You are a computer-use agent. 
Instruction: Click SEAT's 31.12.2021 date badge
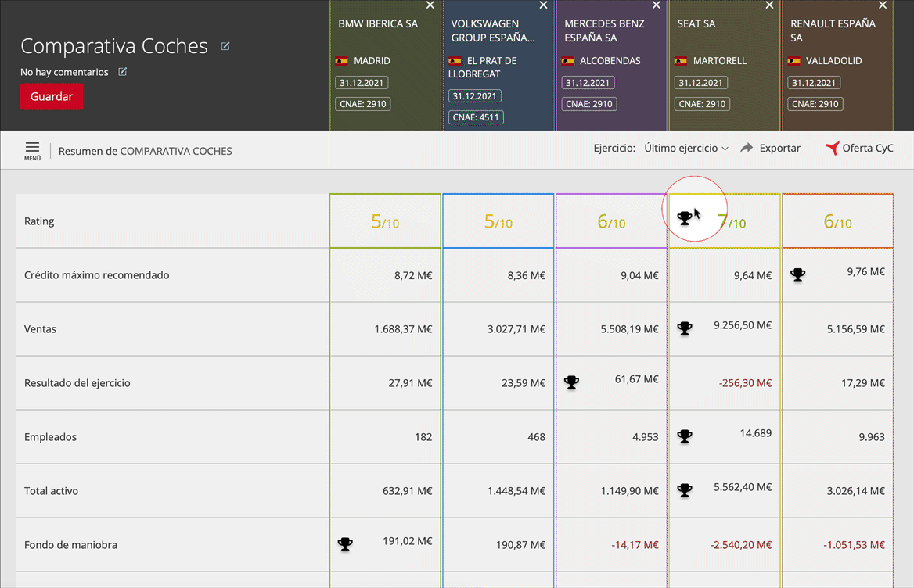pyautogui.click(x=700, y=83)
